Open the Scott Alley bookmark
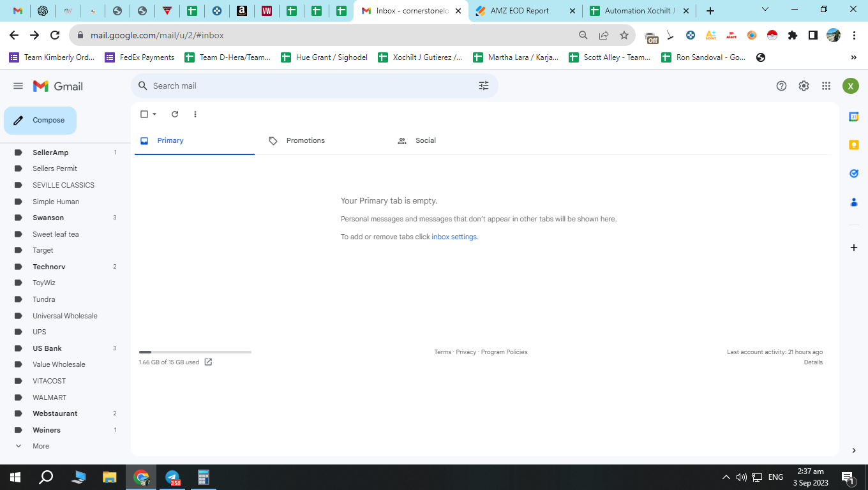Screen dimensions: 868x490 (610, 57)
